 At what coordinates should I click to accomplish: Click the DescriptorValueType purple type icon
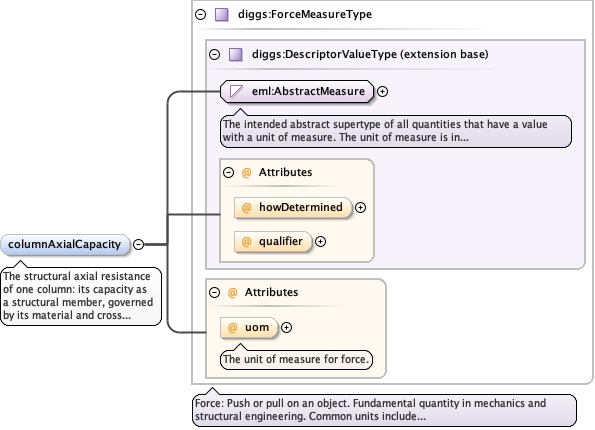236,54
